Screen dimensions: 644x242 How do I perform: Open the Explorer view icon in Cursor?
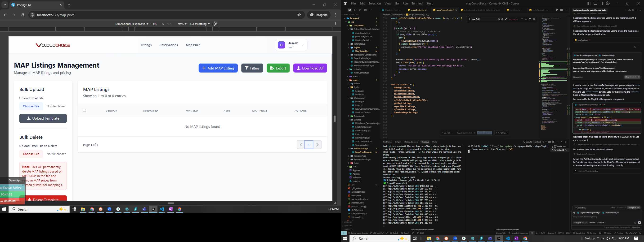point(349,10)
